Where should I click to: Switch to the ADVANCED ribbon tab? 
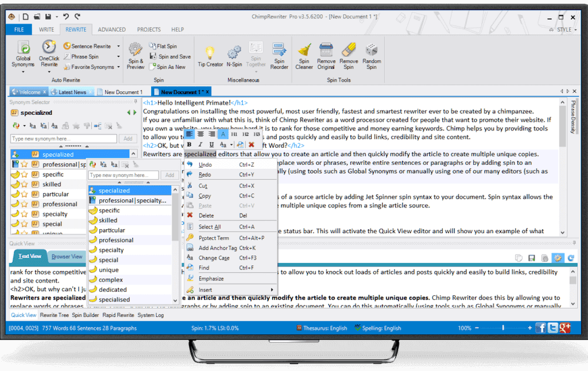pyautogui.click(x=112, y=29)
